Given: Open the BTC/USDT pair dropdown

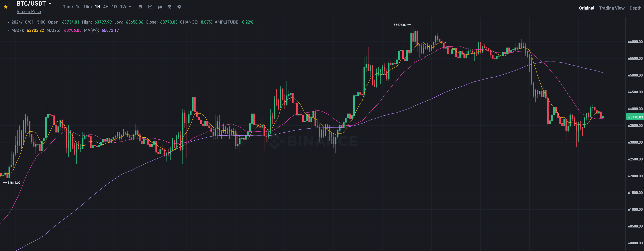Looking at the screenshot, I should coord(50,3).
